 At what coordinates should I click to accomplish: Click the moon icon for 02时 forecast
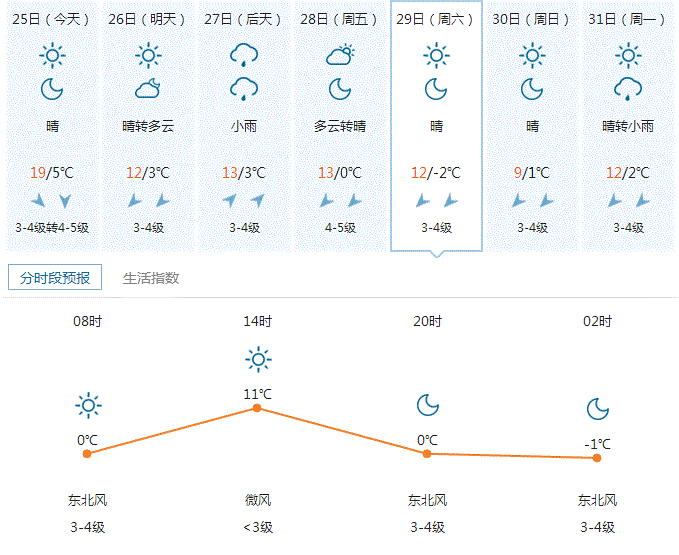597,409
